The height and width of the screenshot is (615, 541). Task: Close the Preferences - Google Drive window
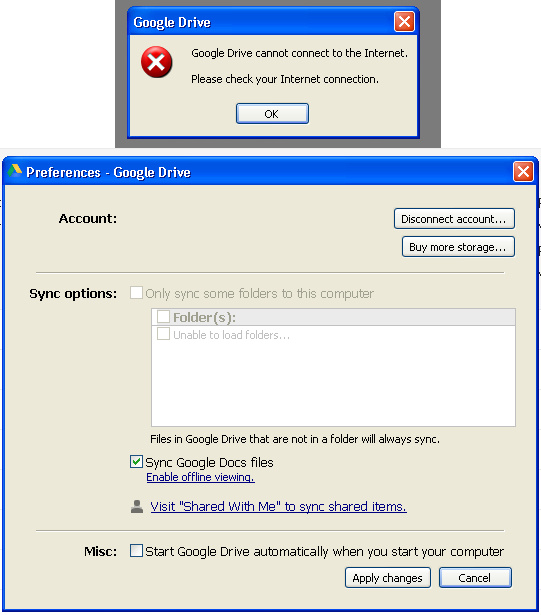click(523, 172)
